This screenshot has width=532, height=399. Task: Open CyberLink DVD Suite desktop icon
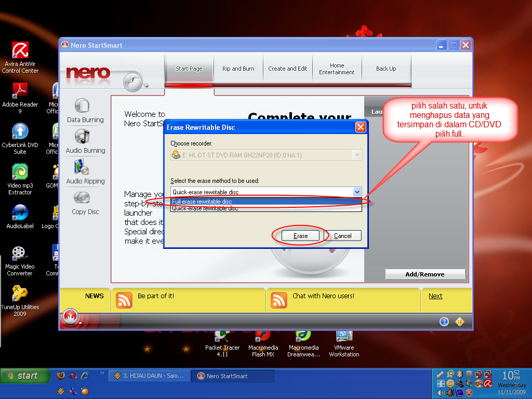(20, 139)
